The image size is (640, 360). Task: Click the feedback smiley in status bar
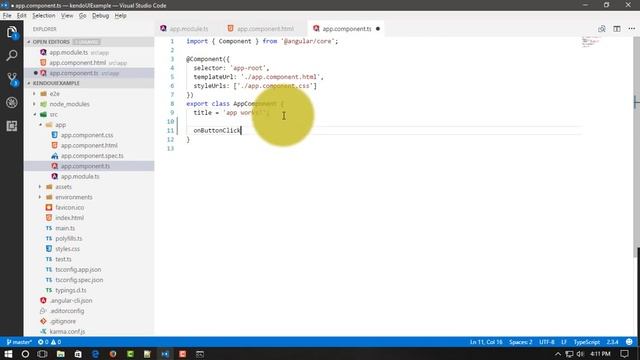point(629,342)
